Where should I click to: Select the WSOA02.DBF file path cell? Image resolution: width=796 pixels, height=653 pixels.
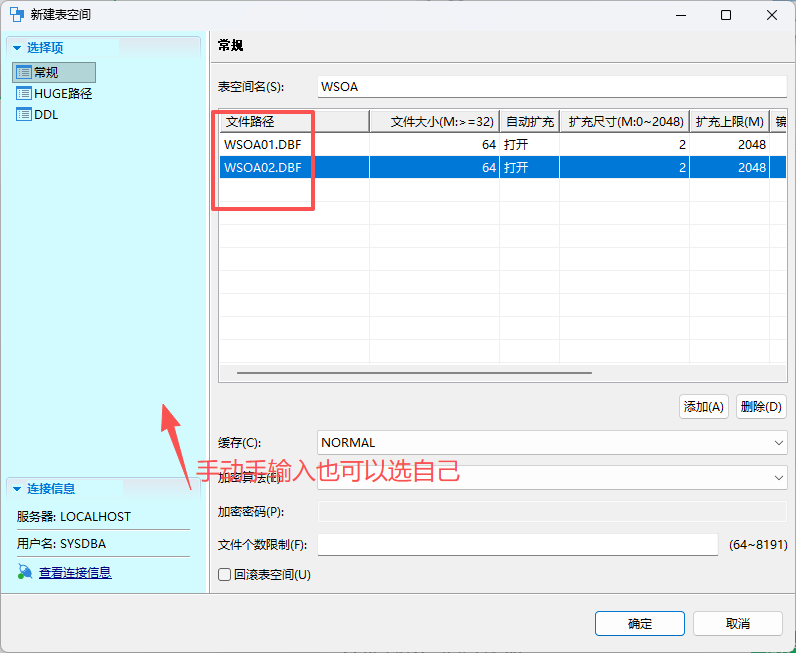tap(294, 168)
